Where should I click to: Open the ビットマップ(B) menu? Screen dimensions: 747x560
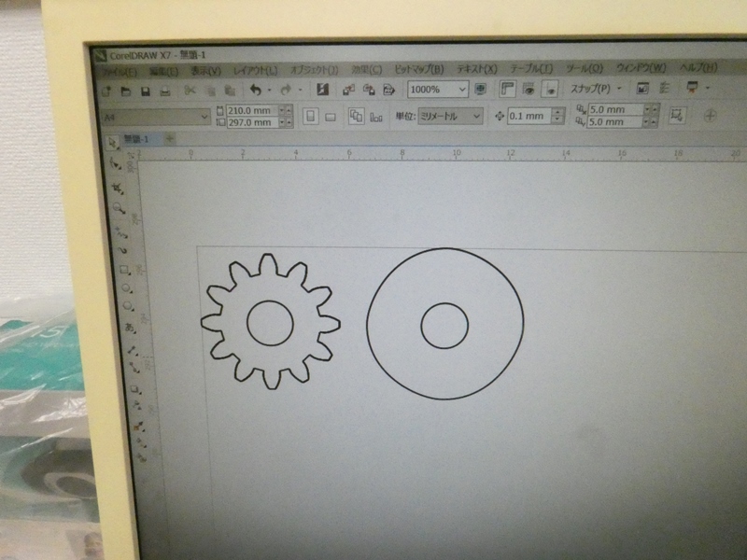[419, 69]
